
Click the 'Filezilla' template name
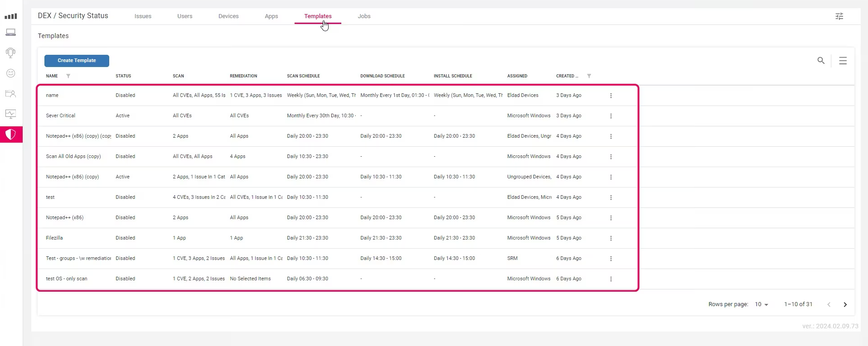point(54,238)
